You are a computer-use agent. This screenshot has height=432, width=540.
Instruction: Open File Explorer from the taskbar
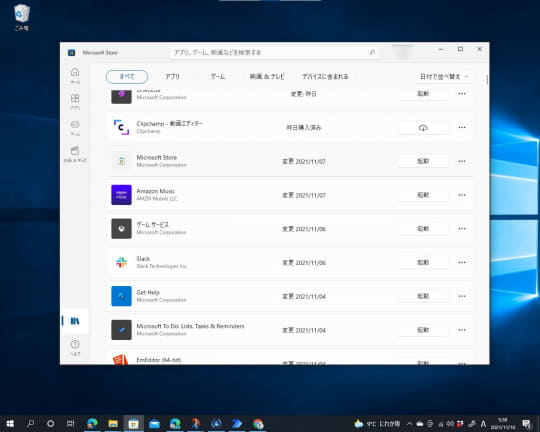coord(113,423)
